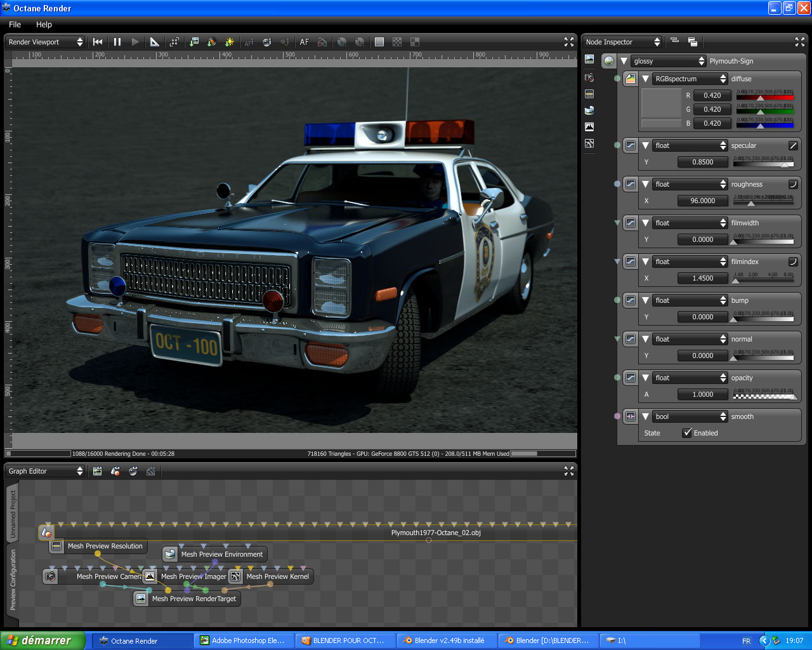812x650 pixels.
Task: Uncheck the smooth Enabled checkbox
Action: tap(686, 433)
